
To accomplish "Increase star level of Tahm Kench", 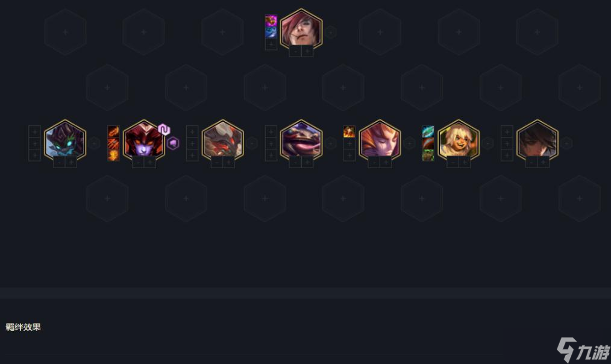I will (307, 162).
